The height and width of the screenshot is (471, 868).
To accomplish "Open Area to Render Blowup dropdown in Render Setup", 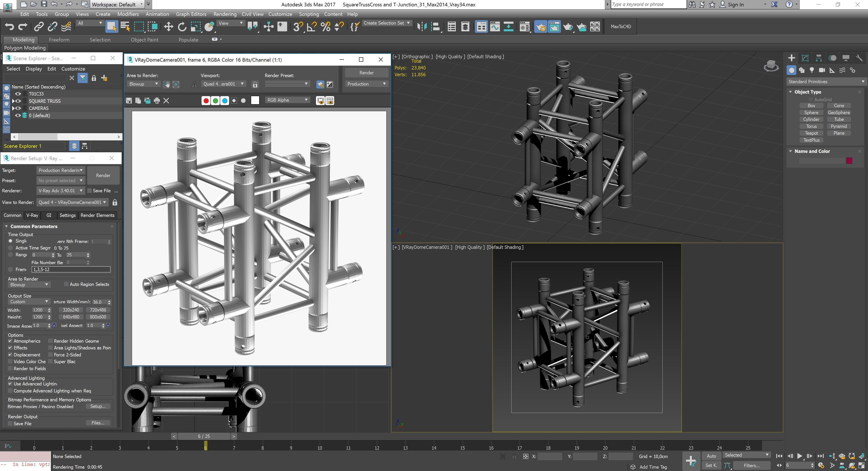I will coord(29,284).
